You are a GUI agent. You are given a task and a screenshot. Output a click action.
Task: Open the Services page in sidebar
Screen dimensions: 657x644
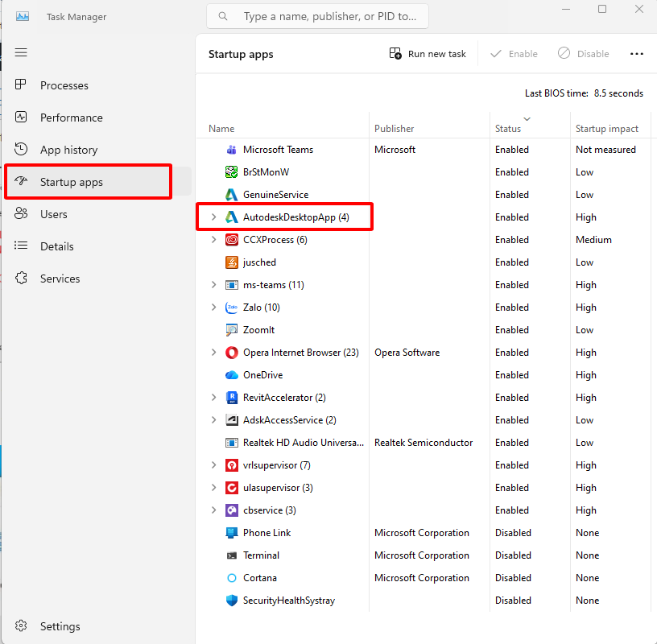[x=60, y=279]
